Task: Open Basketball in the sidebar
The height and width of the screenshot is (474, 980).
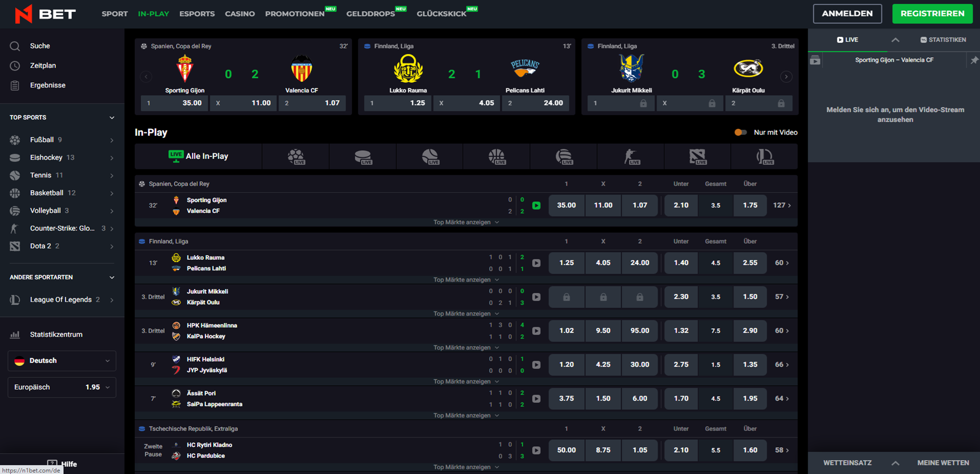Action: [62, 193]
